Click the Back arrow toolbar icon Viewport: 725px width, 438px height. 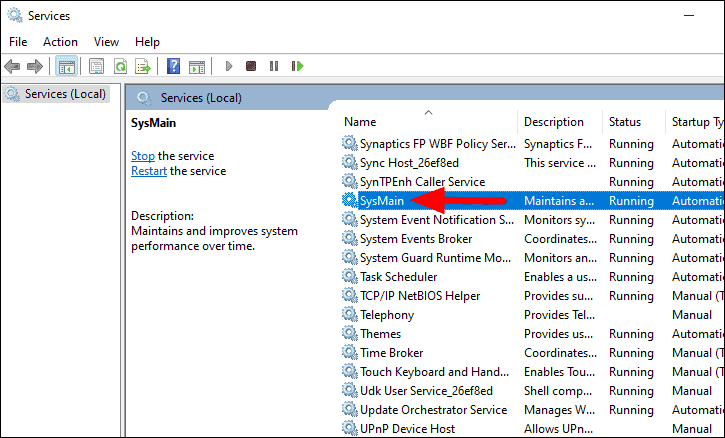[12, 67]
